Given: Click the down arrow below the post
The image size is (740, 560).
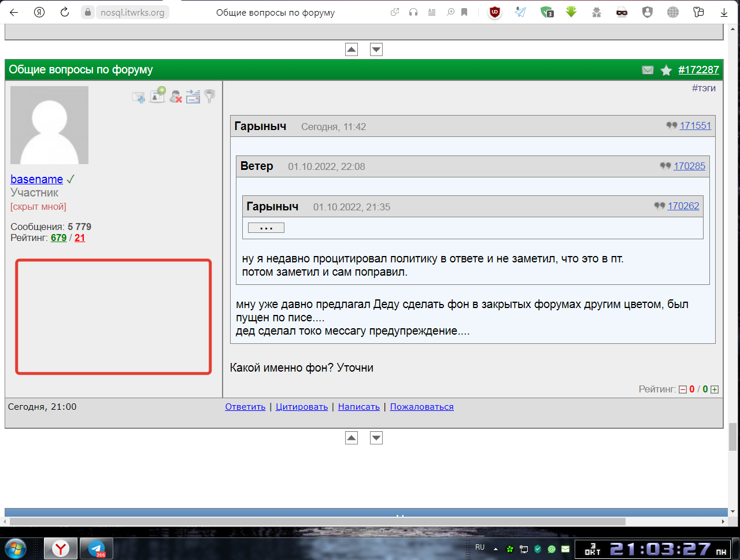Looking at the screenshot, I should coord(376,438).
